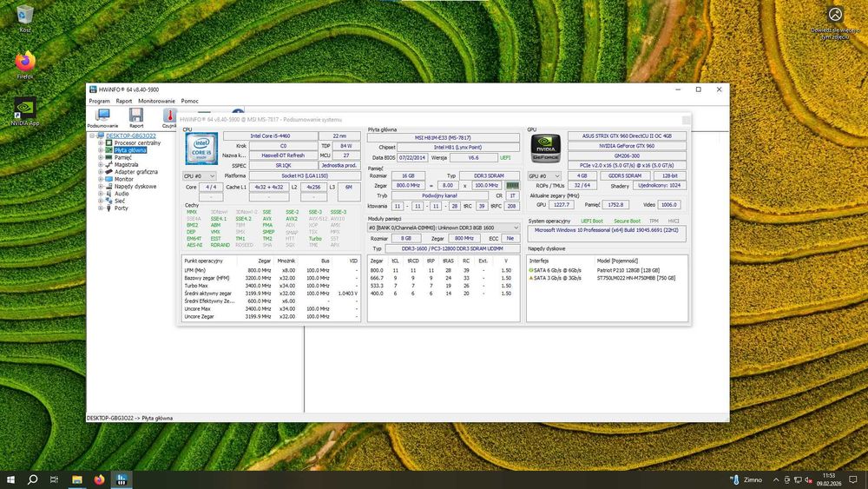Image resolution: width=868 pixels, height=489 pixels.
Task: Expand the Adapter graficzna node
Action: pyautogui.click(x=101, y=172)
